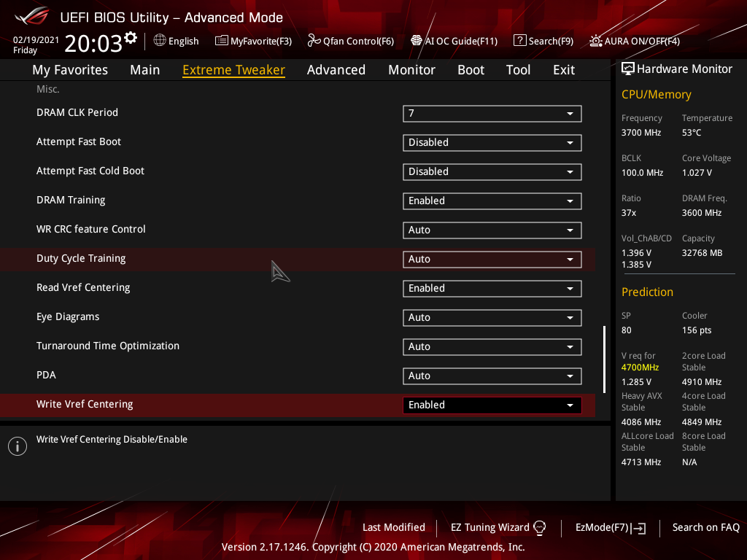Click the AURA light icon

pyautogui.click(x=596, y=41)
